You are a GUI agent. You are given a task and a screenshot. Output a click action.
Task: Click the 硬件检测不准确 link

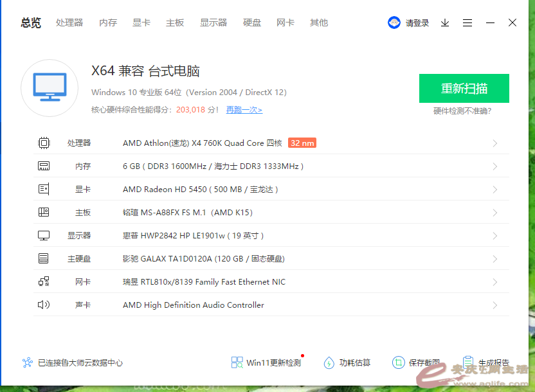coord(462,111)
